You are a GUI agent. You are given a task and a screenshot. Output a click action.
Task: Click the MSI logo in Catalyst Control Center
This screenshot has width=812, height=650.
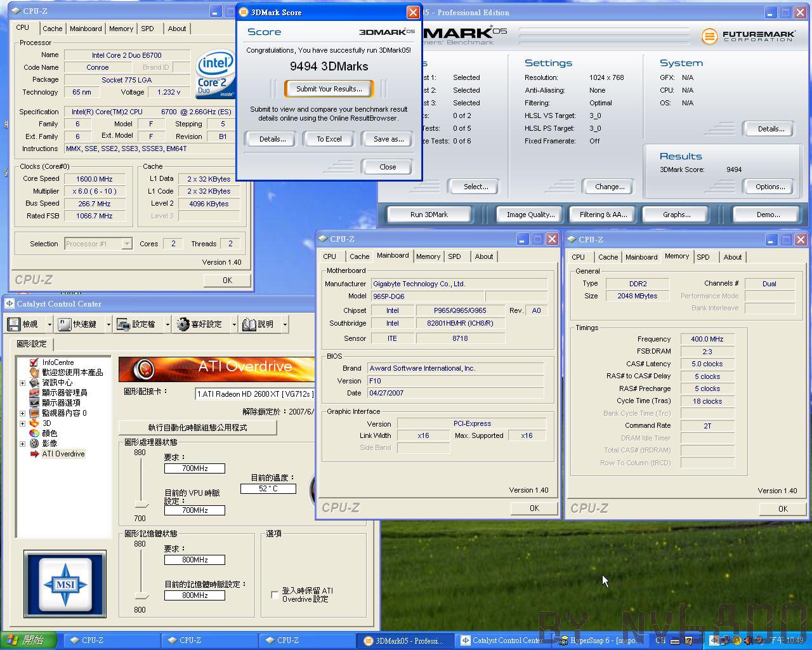point(65,584)
